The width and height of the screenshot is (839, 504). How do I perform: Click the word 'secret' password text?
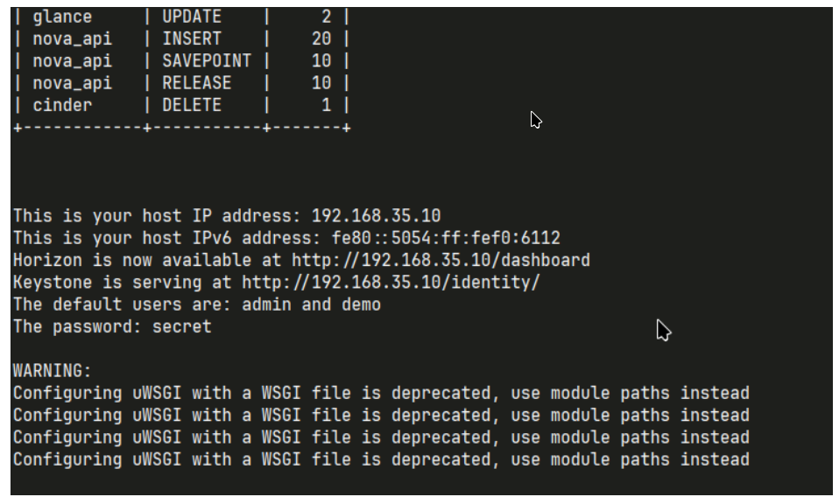tap(182, 326)
